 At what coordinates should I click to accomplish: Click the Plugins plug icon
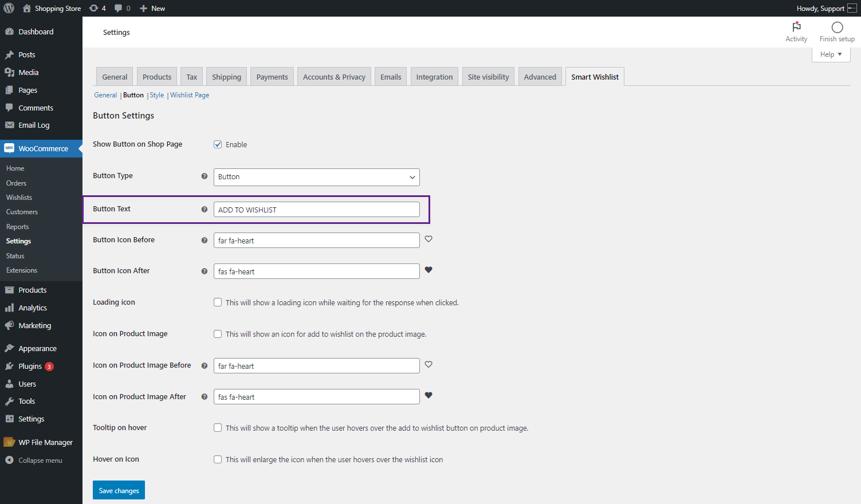coord(9,366)
